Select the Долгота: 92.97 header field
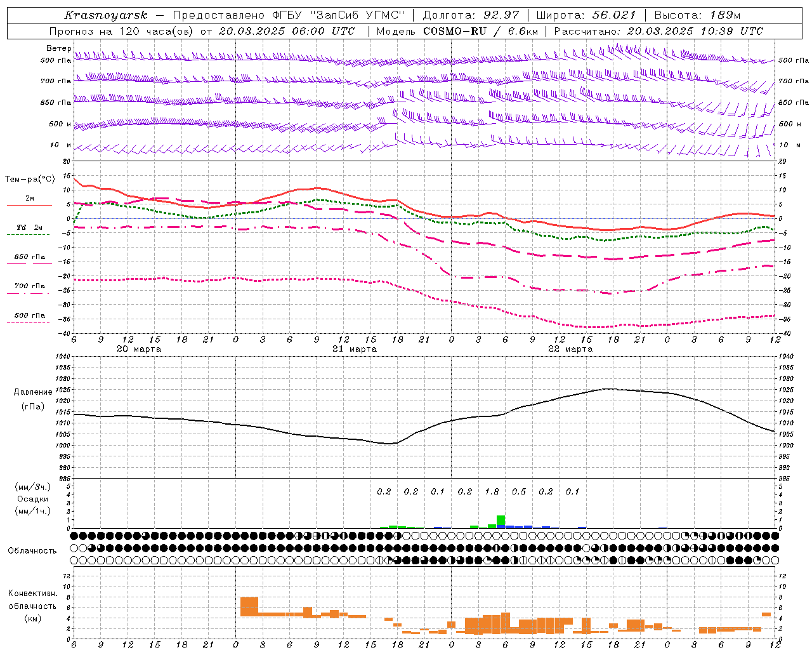This screenshot has width=812, height=650. click(x=471, y=15)
